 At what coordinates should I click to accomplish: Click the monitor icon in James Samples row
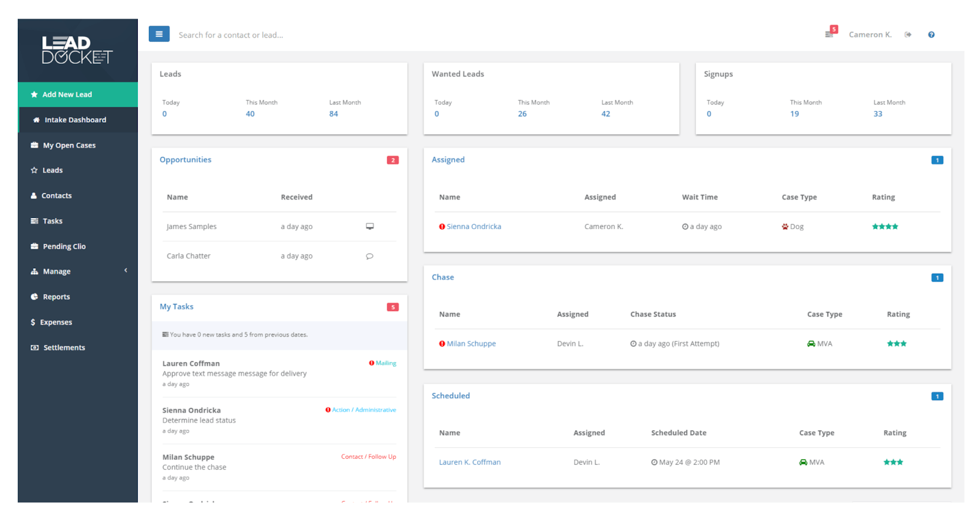tap(369, 227)
